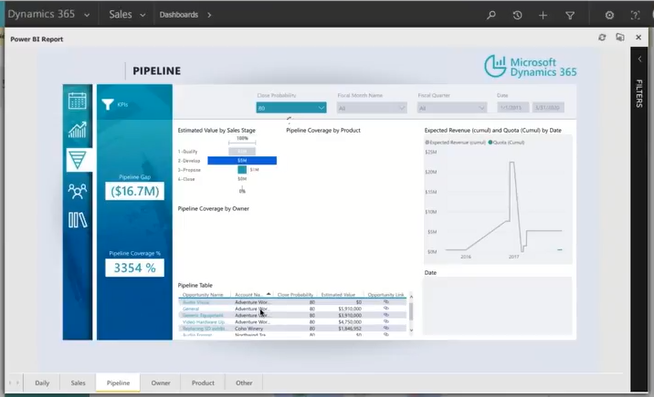Screen dimensions: 654x397
Task: Click the Pipeline Coverage 3354 % card
Action: tap(134, 268)
